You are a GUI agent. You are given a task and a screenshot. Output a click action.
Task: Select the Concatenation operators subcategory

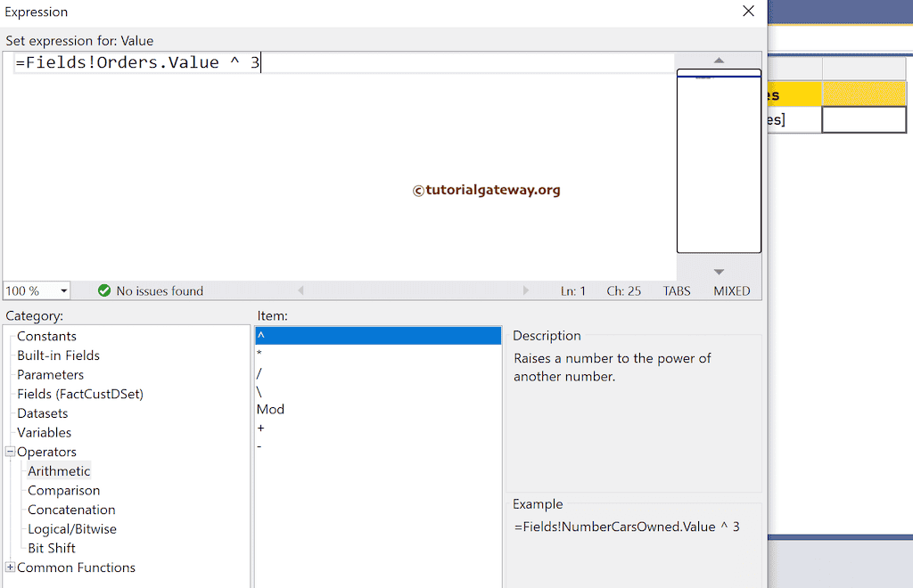tap(71, 510)
